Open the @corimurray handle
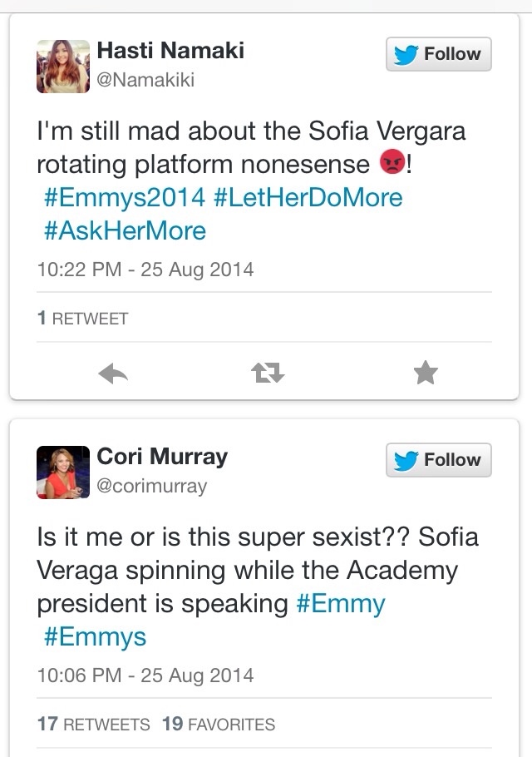Image resolution: width=532 pixels, height=757 pixels. (152, 487)
